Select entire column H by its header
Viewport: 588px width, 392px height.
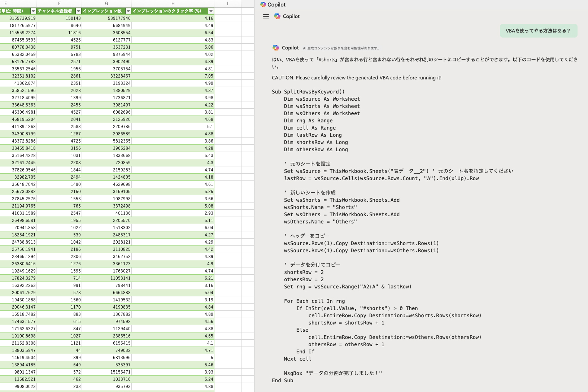pos(173,4)
